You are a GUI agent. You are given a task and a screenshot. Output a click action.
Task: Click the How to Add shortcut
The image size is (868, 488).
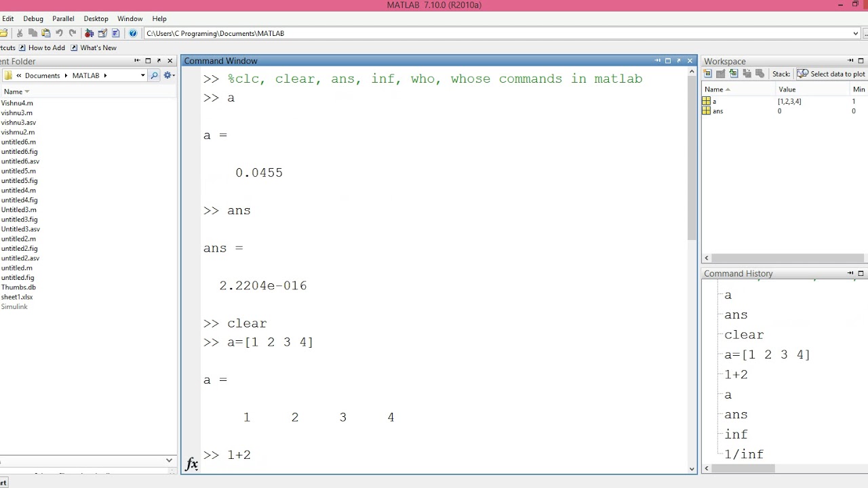(x=42, y=48)
